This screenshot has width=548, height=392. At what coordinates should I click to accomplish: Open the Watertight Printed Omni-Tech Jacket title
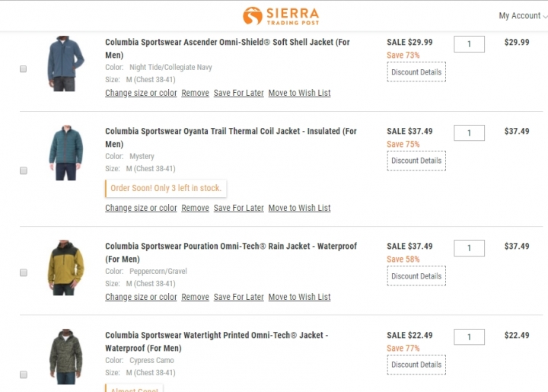point(217,342)
